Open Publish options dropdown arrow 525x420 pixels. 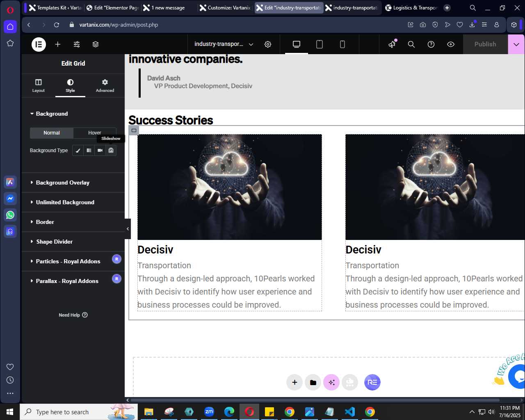pyautogui.click(x=516, y=44)
